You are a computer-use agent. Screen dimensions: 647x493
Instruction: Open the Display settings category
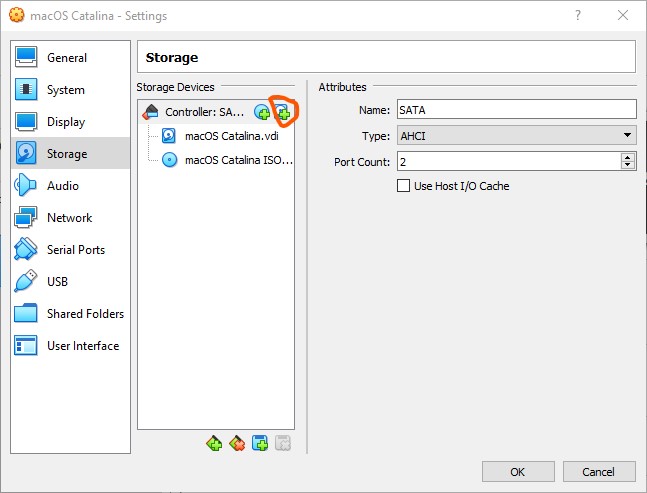click(70, 122)
